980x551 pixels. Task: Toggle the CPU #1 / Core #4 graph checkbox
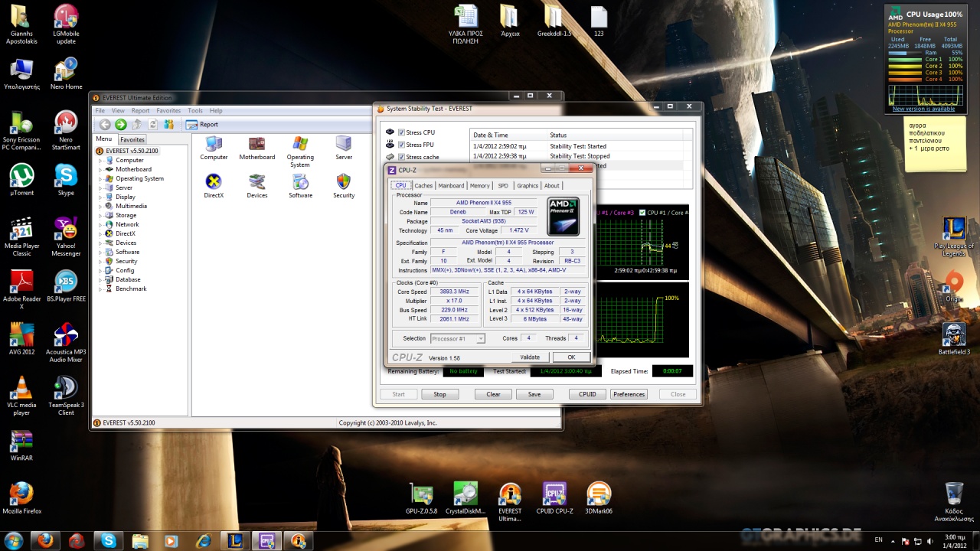[642, 213]
